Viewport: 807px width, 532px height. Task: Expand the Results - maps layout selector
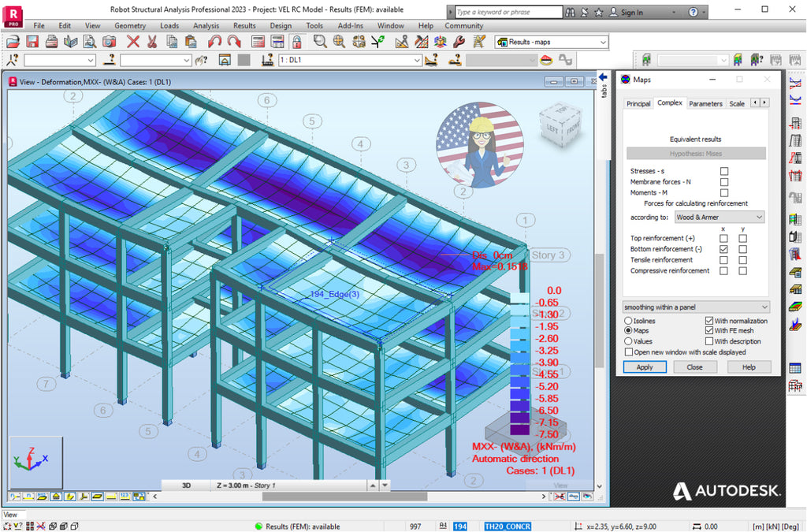pyautogui.click(x=603, y=41)
